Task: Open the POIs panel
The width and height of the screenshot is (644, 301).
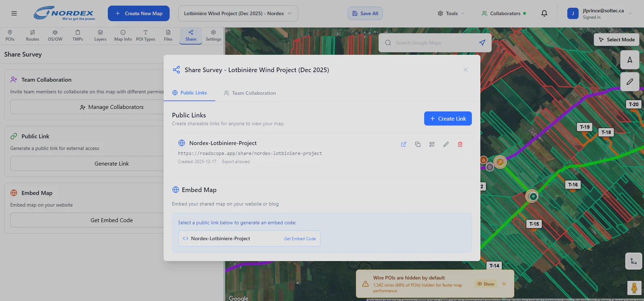Action: (10, 35)
